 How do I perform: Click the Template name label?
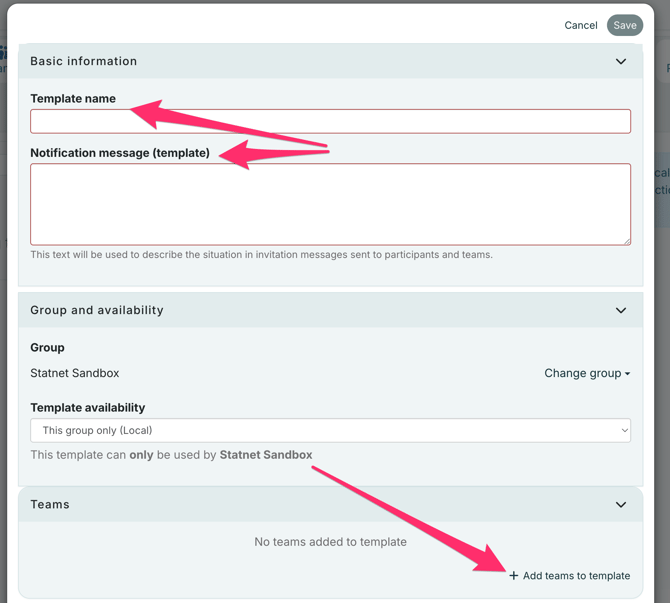tap(73, 99)
